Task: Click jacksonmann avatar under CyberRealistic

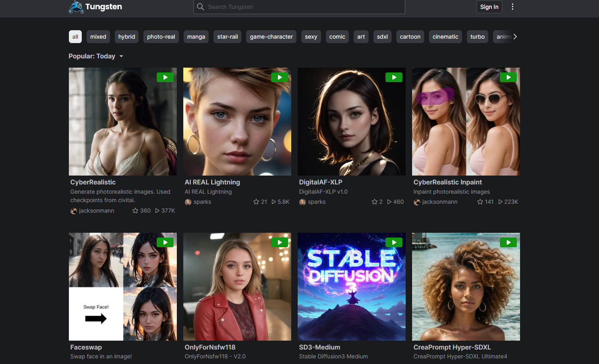Action: tap(74, 211)
